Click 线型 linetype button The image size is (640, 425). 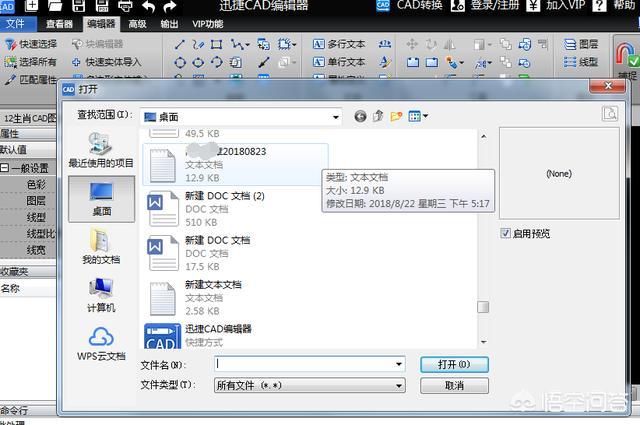[x=581, y=62]
